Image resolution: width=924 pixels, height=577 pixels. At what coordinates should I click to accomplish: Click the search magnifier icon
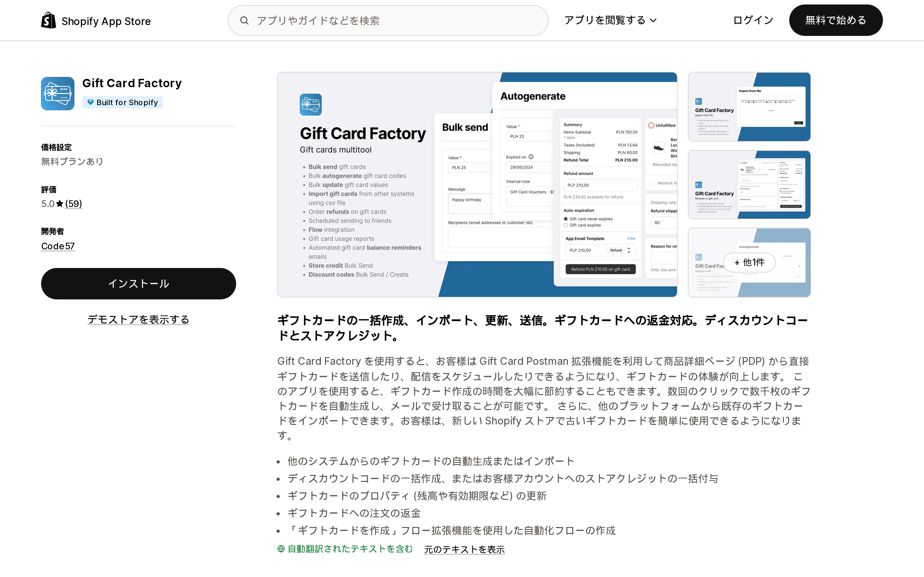point(244,21)
